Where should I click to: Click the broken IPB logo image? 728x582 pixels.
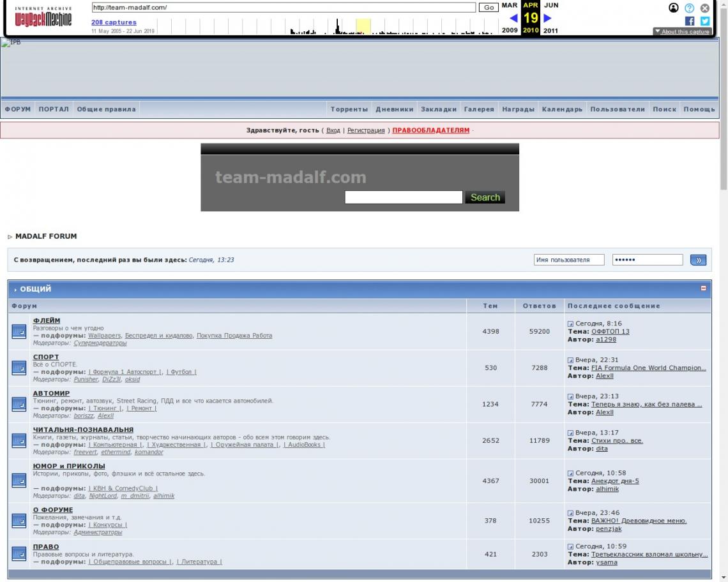[x=11, y=42]
